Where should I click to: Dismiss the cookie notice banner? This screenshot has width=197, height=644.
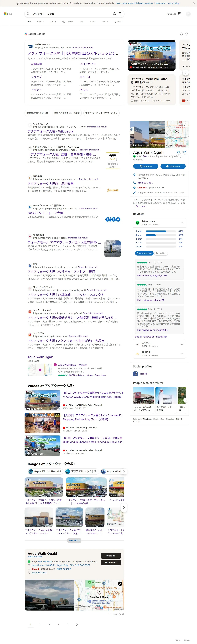pyautogui.click(x=194, y=3)
